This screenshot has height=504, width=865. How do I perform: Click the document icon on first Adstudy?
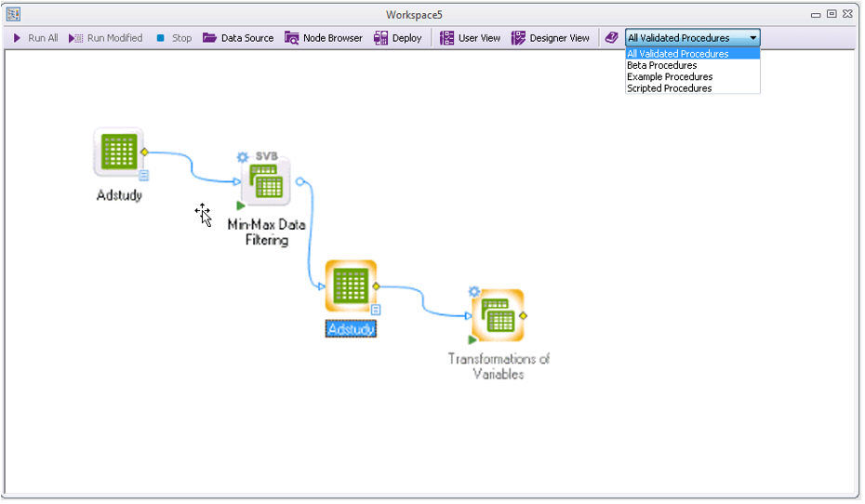[143, 176]
